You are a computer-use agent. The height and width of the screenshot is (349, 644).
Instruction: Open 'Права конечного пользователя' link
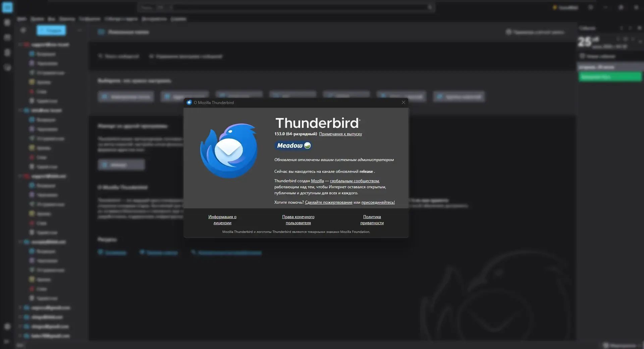(298, 220)
